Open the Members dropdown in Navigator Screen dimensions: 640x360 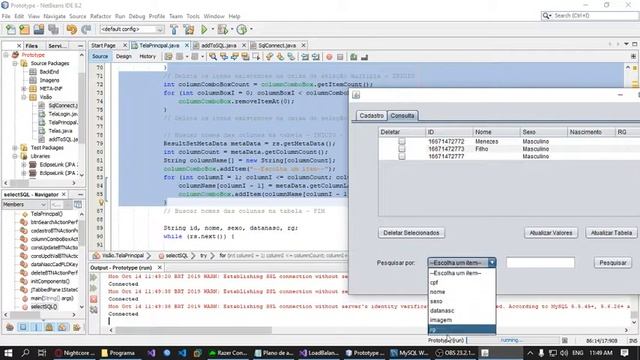tap(25, 204)
